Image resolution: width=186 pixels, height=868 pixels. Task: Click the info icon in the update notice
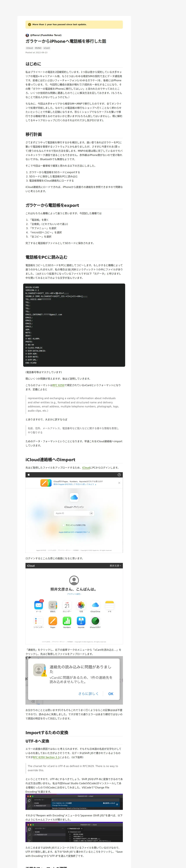coord(29,25)
